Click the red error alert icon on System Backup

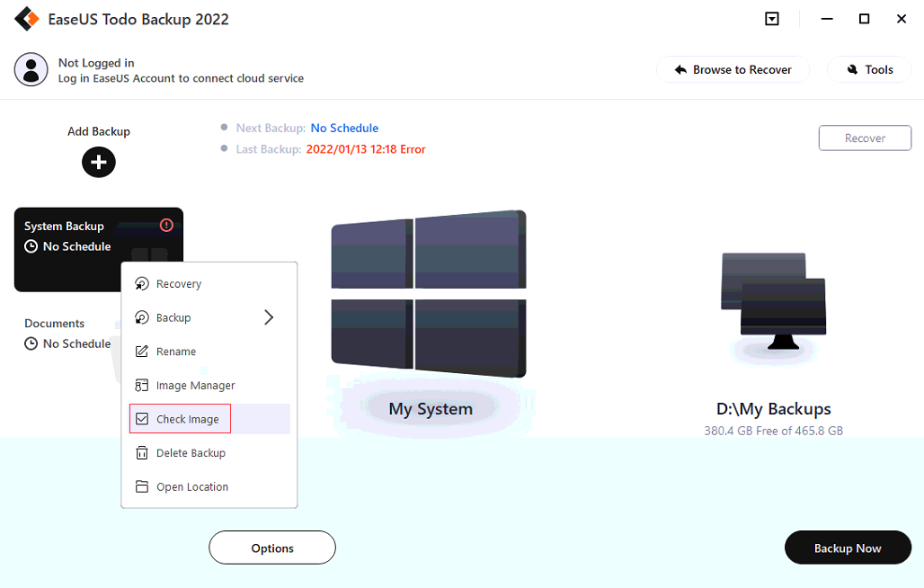click(166, 225)
